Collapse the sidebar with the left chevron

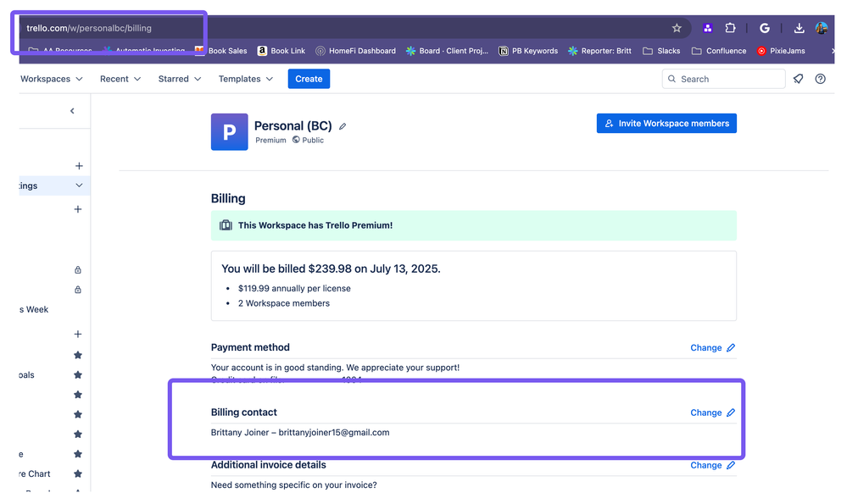(x=72, y=111)
